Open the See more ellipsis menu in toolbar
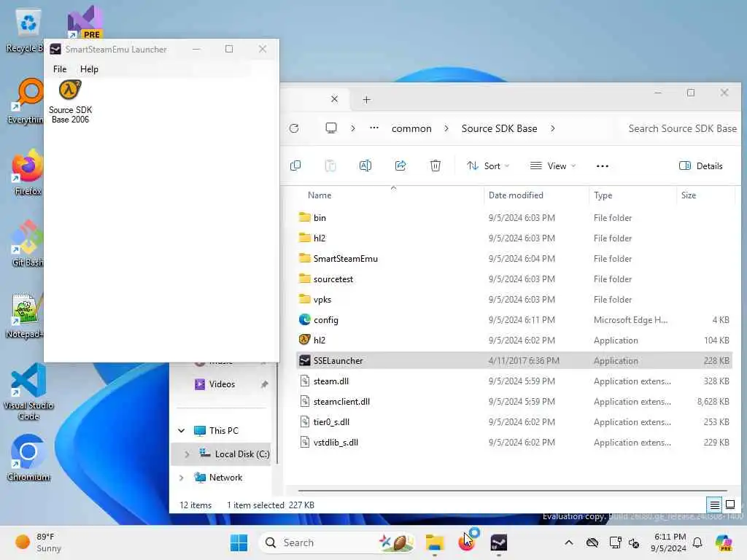The image size is (747, 560). tap(602, 166)
